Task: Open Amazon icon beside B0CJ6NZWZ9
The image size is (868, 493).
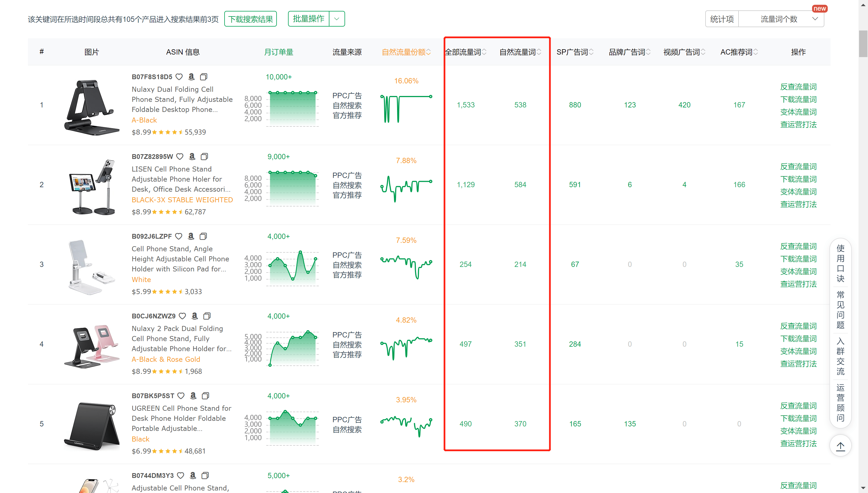Action: 195,316
